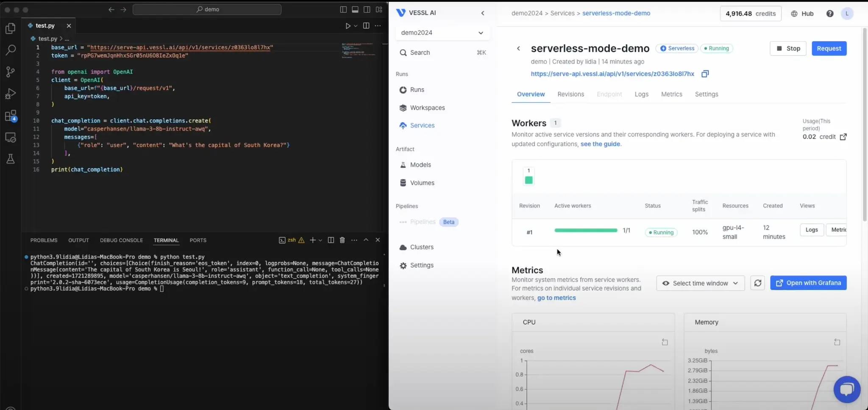
Task: Open the Select time window dropdown
Action: (700, 283)
